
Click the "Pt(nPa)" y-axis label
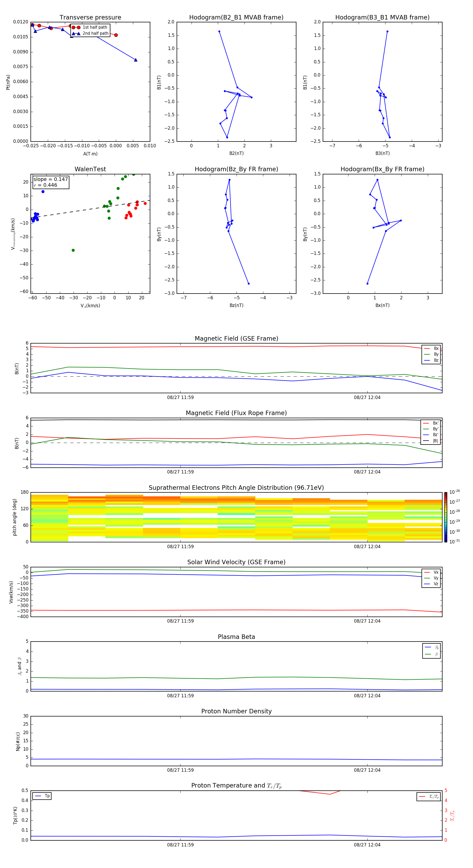8,82
